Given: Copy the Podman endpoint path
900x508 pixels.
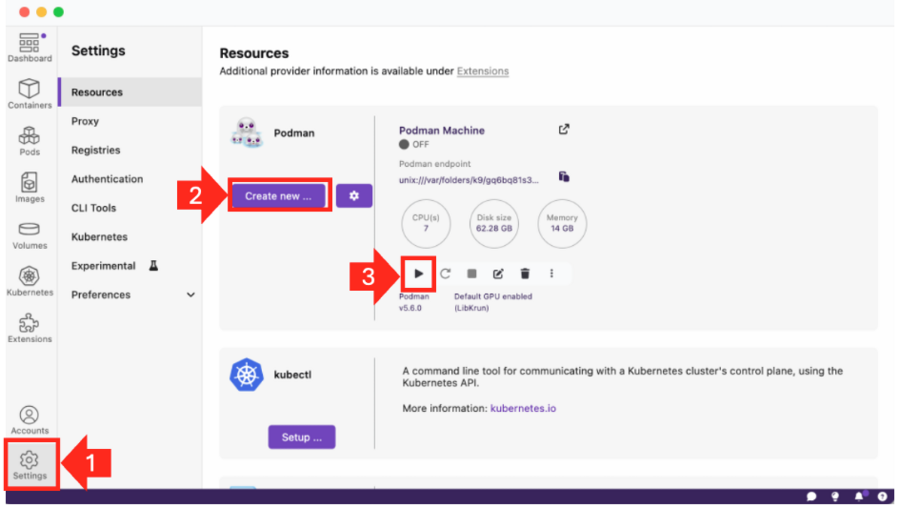Looking at the screenshot, I should pos(564,177).
